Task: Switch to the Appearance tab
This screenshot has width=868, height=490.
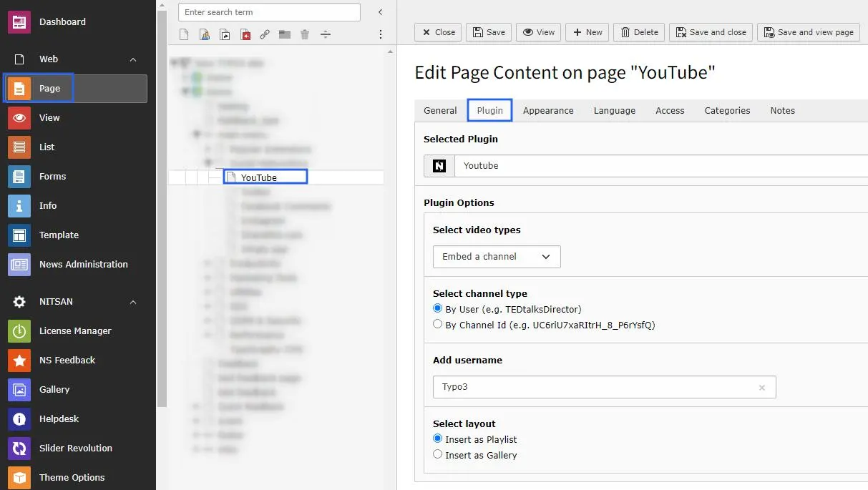Action: pyautogui.click(x=548, y=111)
